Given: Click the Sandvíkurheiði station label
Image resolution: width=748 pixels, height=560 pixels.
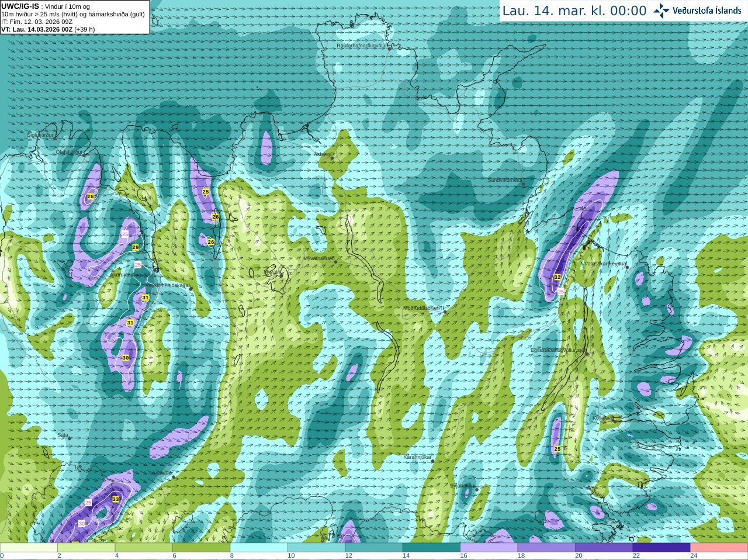Looking at the screenshot, I should point(505,180).
